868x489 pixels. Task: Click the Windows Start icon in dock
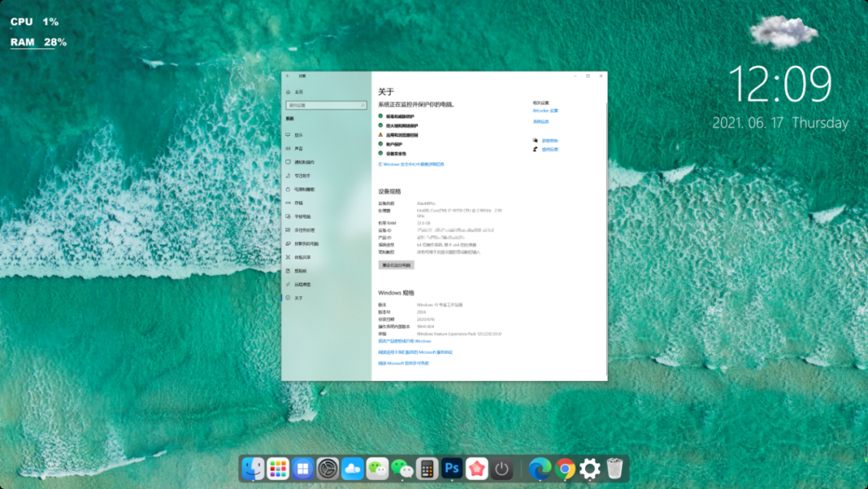pyautogui.click(x=303, y=469)
